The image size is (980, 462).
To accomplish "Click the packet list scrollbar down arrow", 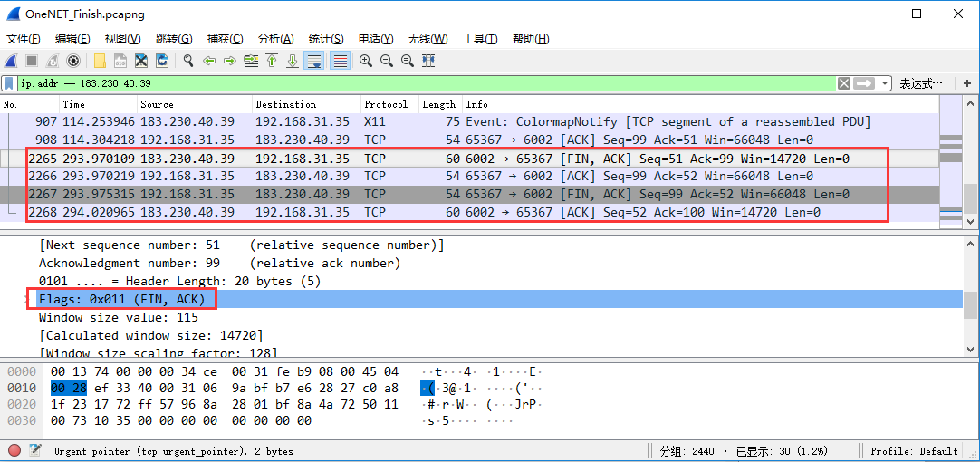I will point(970,221).
